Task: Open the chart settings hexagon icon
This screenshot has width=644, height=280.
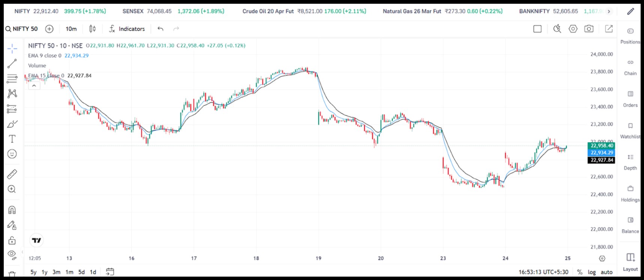Action: point(573,29)
